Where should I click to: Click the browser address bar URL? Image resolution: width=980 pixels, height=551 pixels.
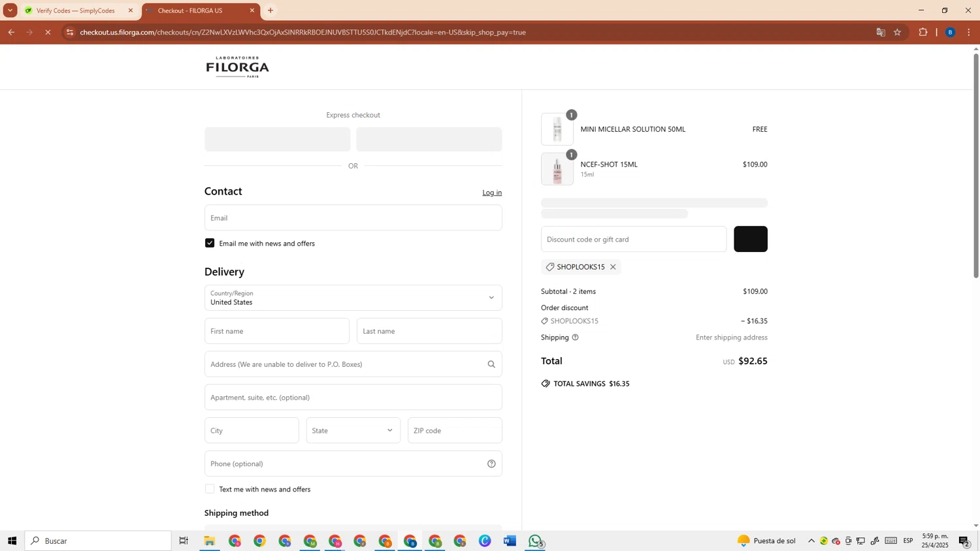tap(302, 32)
